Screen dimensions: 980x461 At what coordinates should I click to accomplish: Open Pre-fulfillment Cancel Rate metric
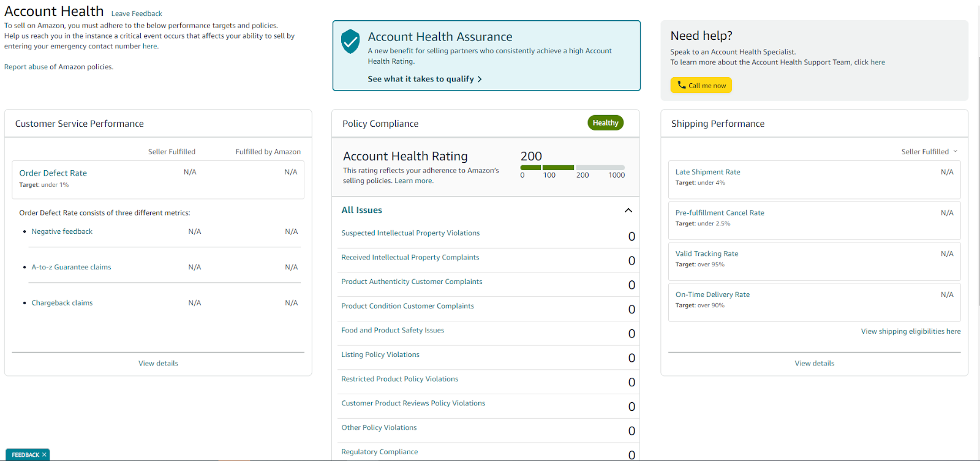(x=720, y=213)
